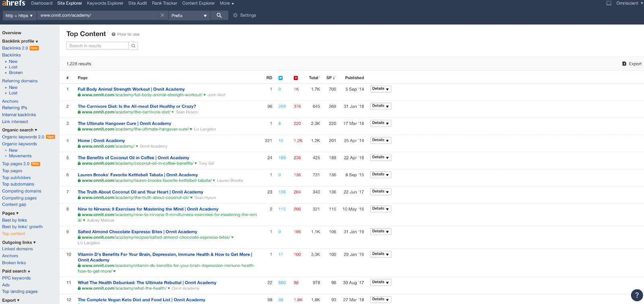Open Site Audit
This screenshot has width=644, height=304.
(138, 3)
